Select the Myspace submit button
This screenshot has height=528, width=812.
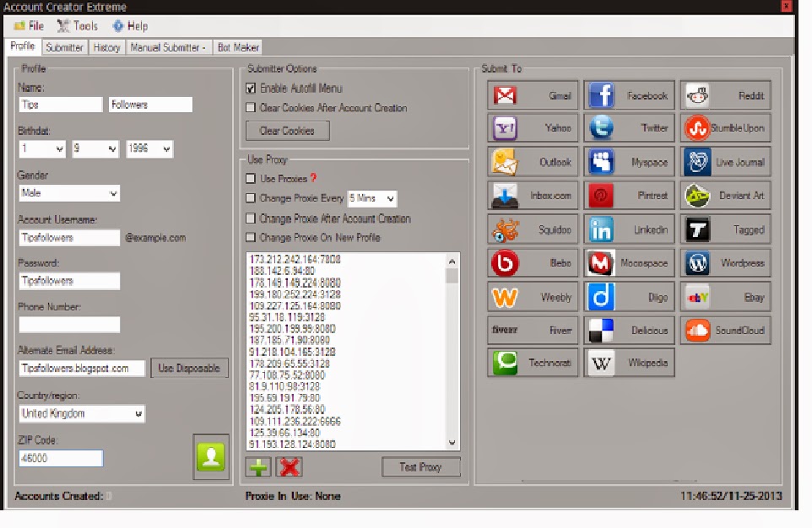pyautogui.click(x=629, y=161)
